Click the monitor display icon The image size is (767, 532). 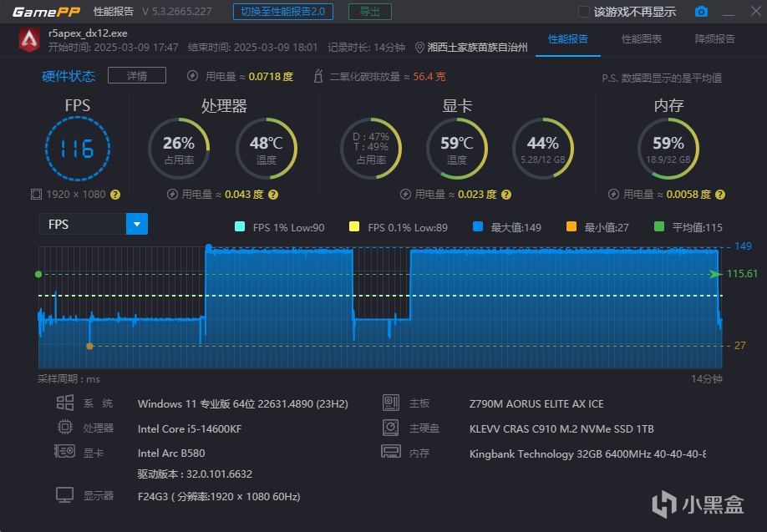[64, 495]
